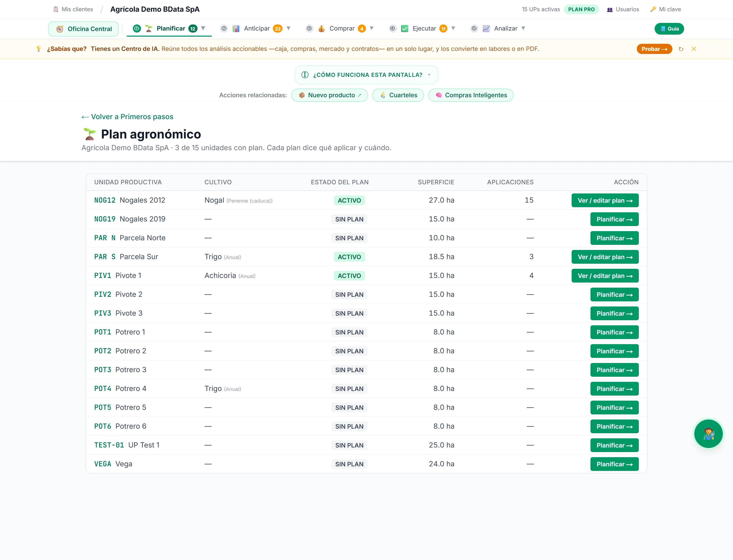Expand the Planificar dropdown arrow

pyautogui.click(x=203, y=28)
